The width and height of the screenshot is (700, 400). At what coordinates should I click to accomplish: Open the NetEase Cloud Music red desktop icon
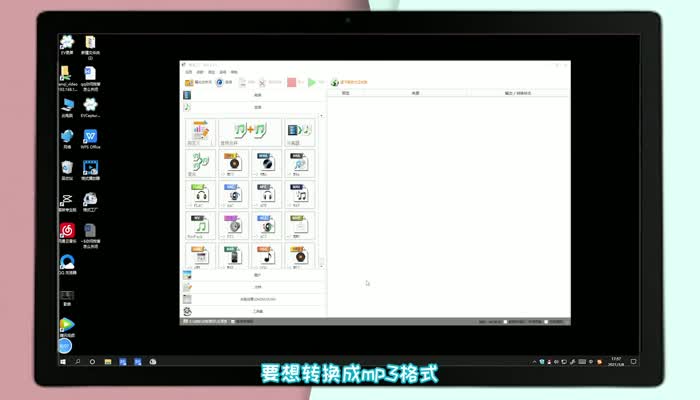[x=67, y=233]
